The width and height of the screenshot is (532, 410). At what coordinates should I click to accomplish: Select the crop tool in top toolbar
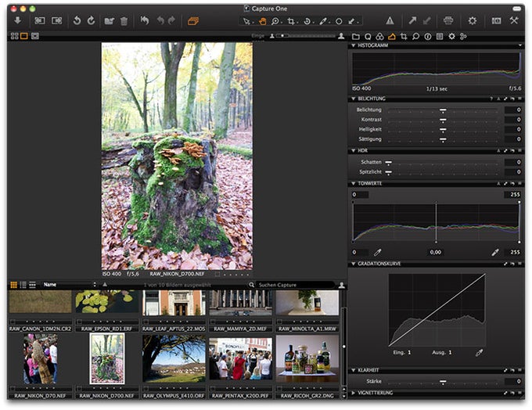pyautogui.click(x=291, y=21)
